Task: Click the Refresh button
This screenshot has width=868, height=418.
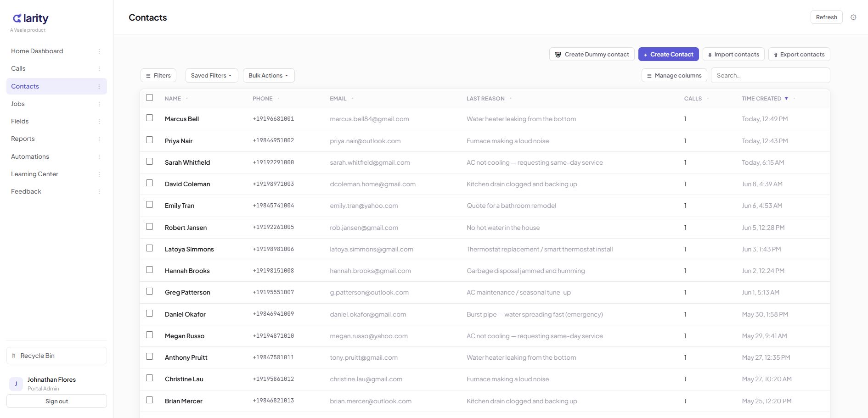Action: coord(827,17)
